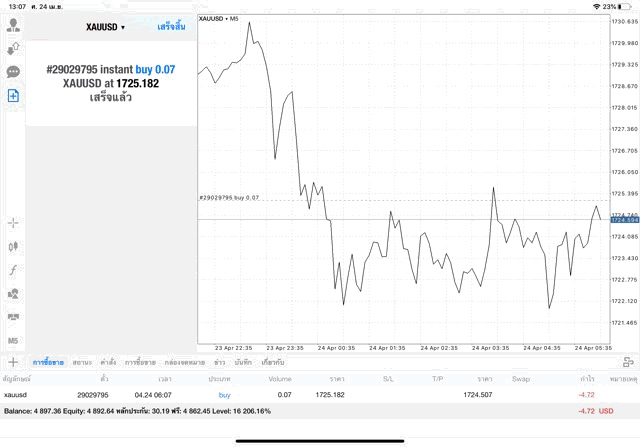Switch to the ข่าว (news) tab

(219, 362)
